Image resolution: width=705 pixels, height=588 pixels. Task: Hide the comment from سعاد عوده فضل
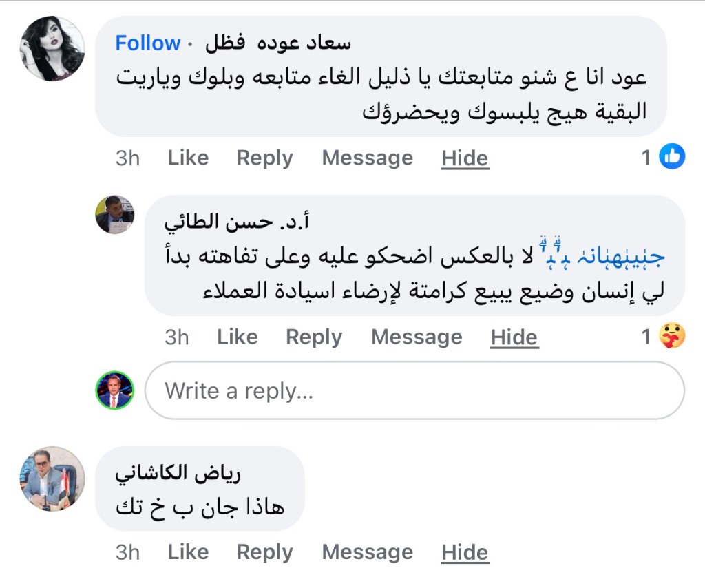coord(465,158)
